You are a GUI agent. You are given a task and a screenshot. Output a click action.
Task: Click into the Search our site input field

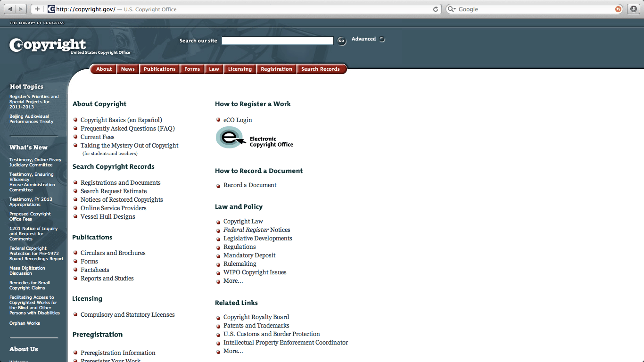click(277, 40)
